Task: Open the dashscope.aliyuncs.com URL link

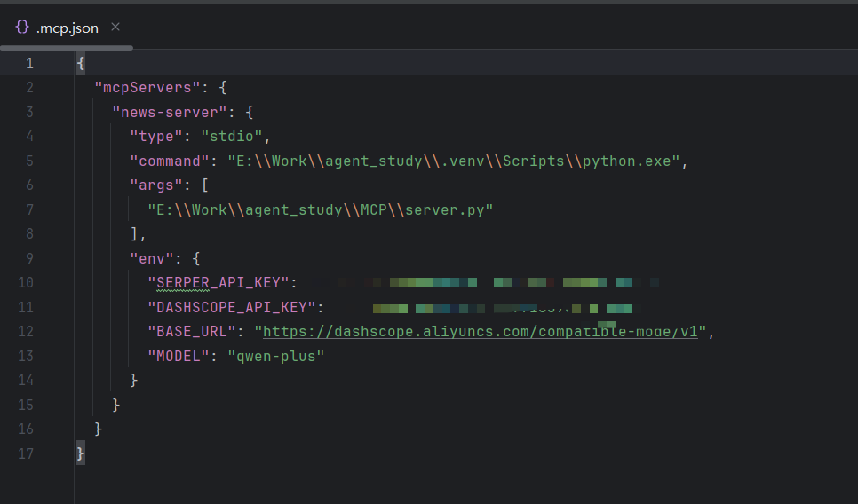Action: point(481,331)
